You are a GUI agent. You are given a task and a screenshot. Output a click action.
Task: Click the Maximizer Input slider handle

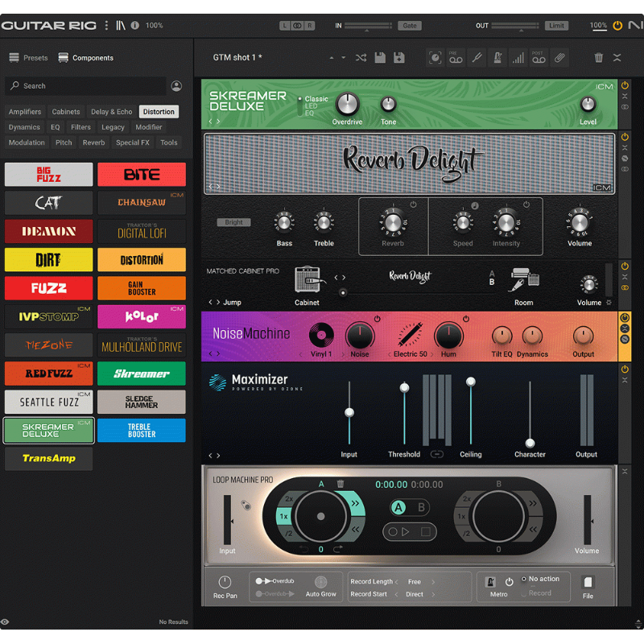pyautogui.click(x=349, y=412)
